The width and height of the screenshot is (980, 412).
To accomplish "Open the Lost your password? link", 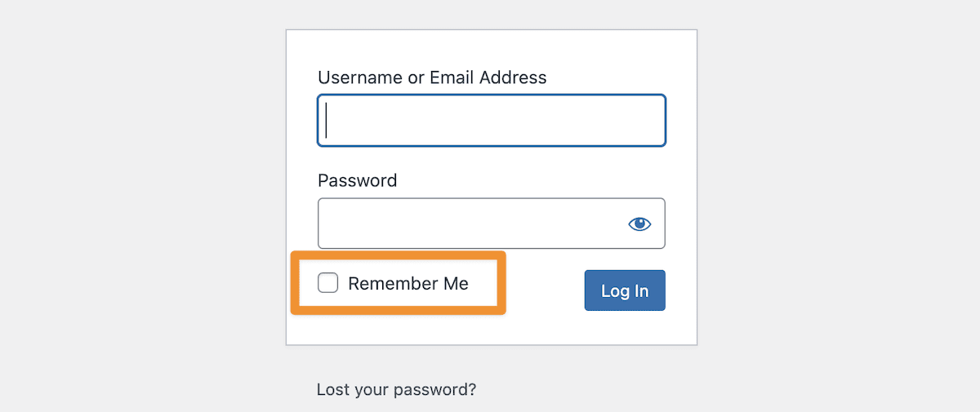I will [396, 389].
